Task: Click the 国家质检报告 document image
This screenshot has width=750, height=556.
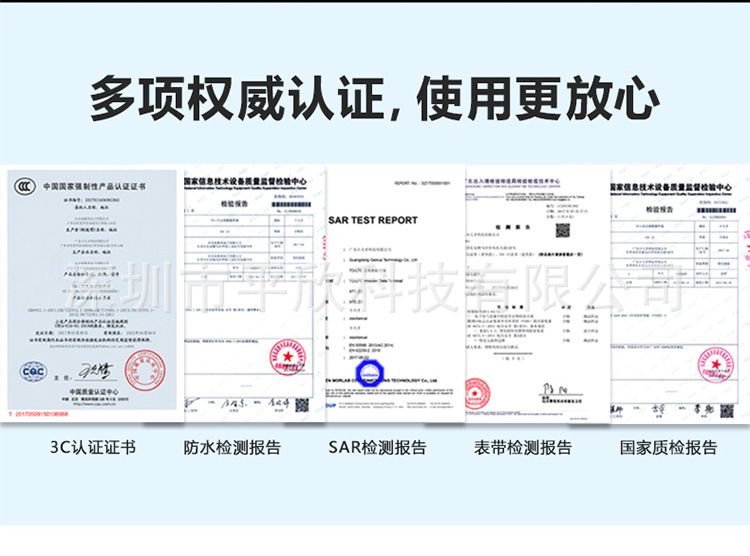Action: (x=680, y=295)
